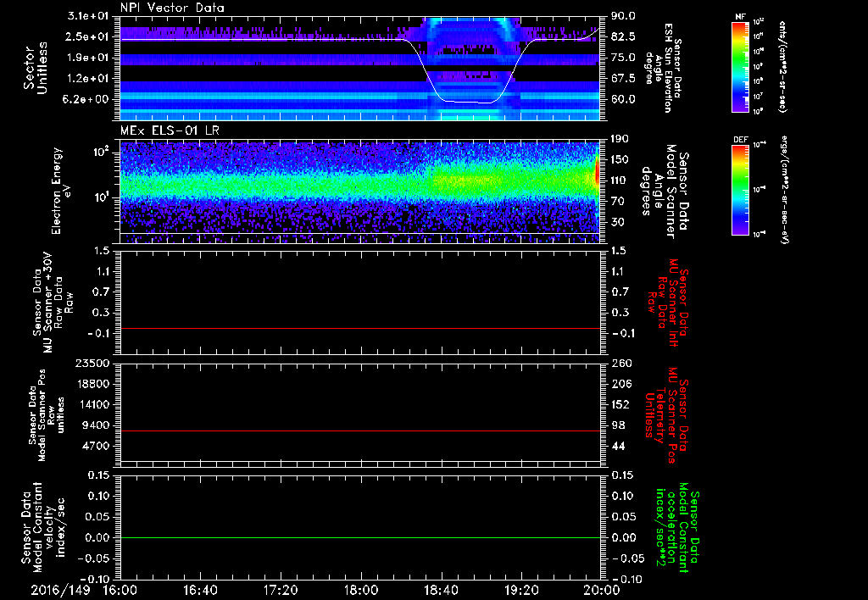Click the "260" telemetry tick label
The width and height of the screenshot is (868, 600).
[620, 363]
